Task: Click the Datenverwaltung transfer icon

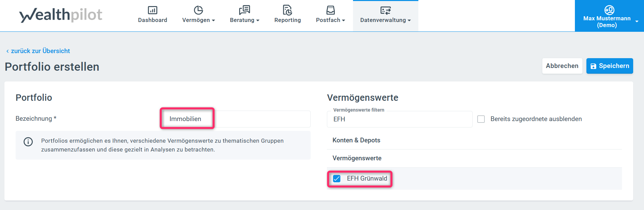Action: 386,10
